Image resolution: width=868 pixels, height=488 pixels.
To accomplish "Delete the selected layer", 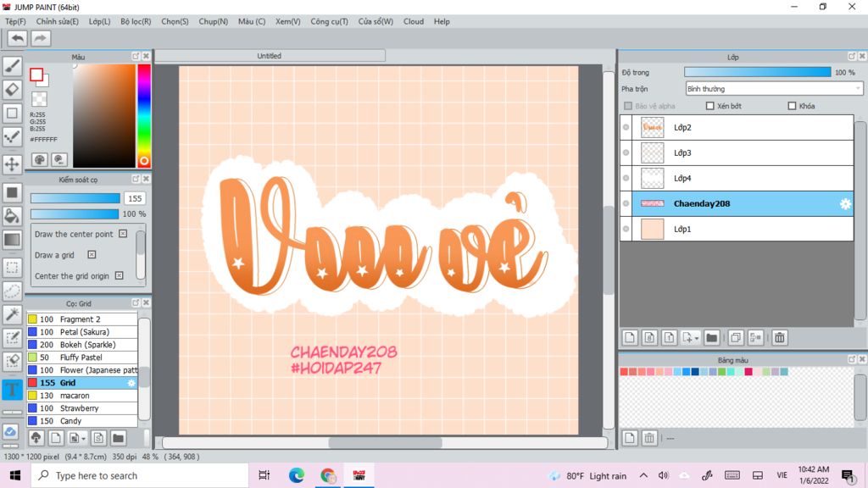I will [x=780, y=337].
